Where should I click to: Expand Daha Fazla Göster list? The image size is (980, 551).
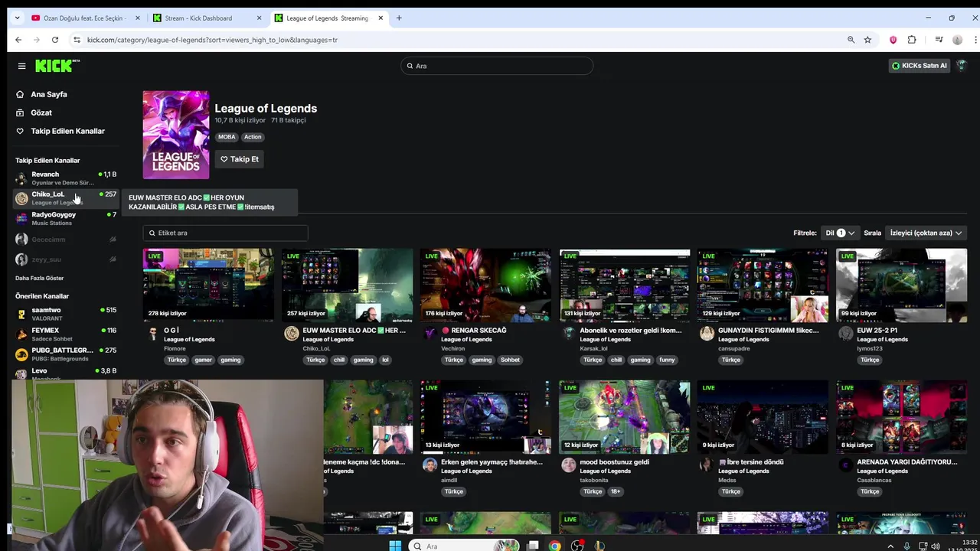pos(40,278)
